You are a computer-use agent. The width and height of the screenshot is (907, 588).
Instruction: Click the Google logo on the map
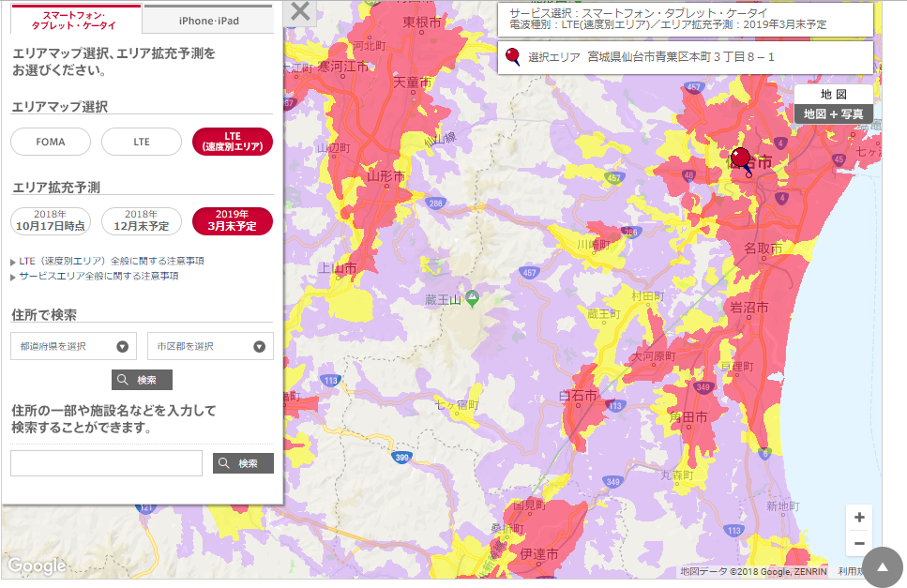tap(37, 565)
